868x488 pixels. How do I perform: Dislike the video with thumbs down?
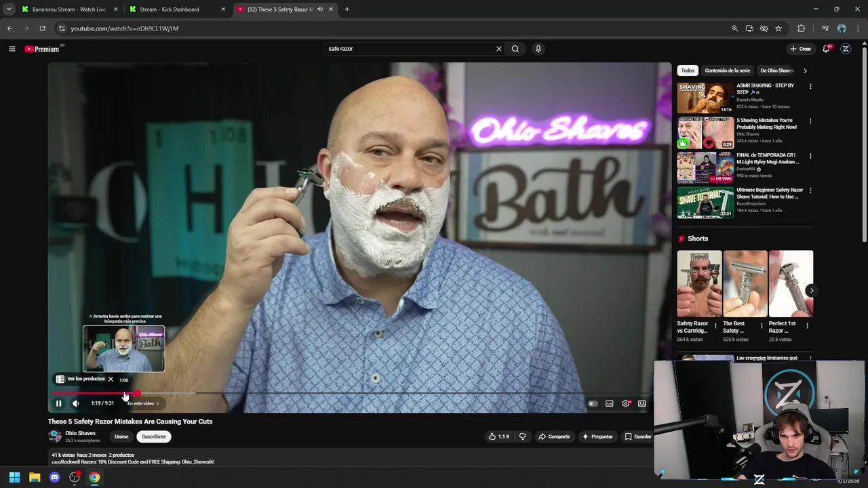(x=522, y=436)
